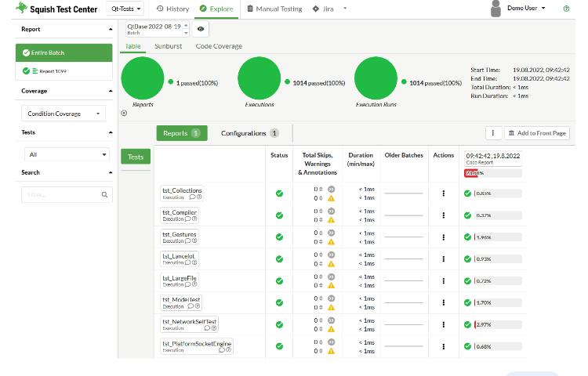Image resolution: width=588 pixels, height=376 pixels.
Task: Click the Executions green pie chart
Action: pos(260,78)
